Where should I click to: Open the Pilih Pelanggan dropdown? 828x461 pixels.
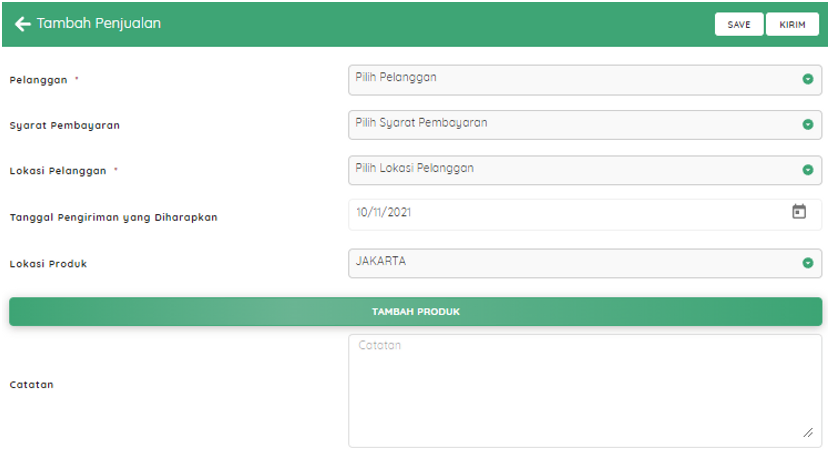click(585, 80)
